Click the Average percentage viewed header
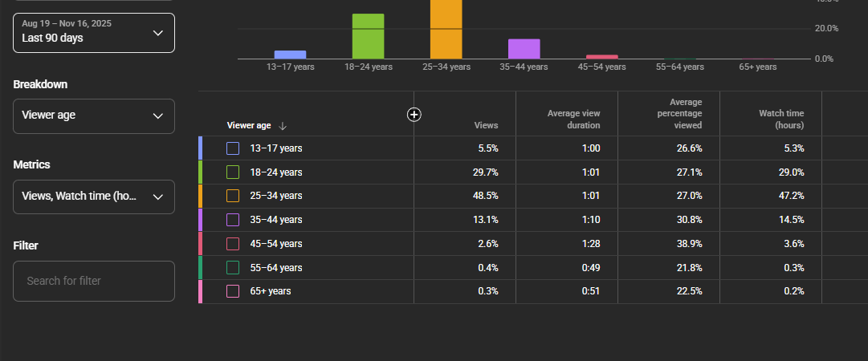 [x=687, y=114]
